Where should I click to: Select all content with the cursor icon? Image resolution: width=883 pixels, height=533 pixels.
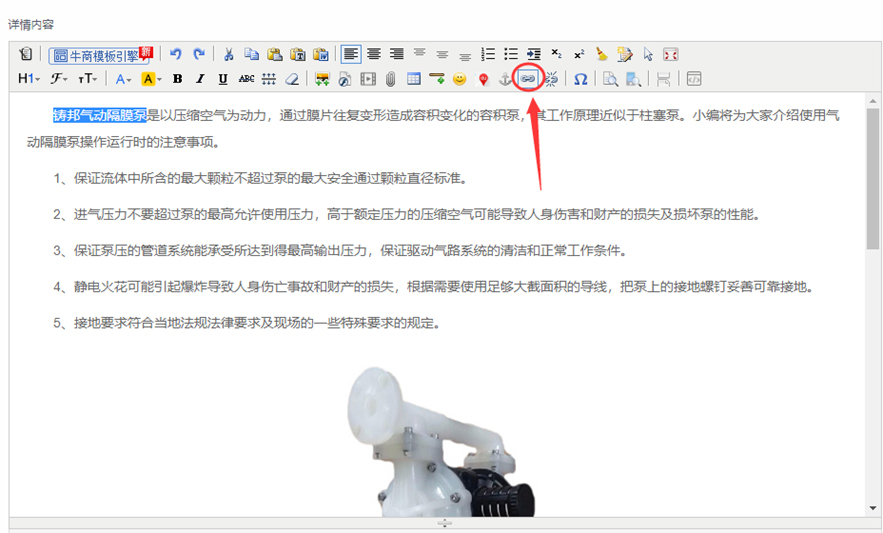pos(648,54)
